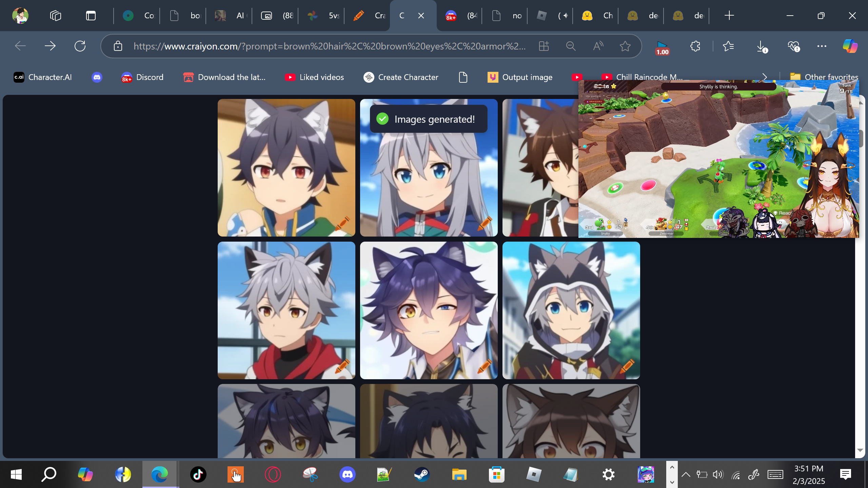This screenshot has width=868, height=488.
Task: Open the 1.00 speed extension icon
Action: tap(662, 47)
